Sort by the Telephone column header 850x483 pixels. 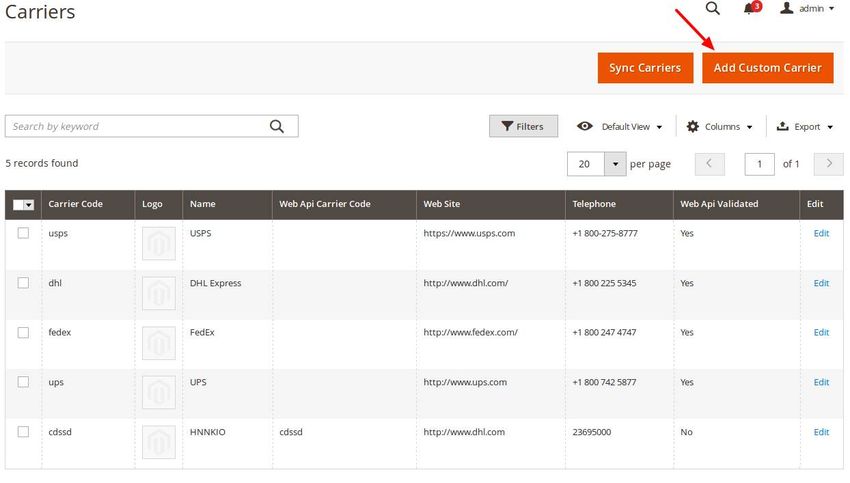[x=619, y=204]
